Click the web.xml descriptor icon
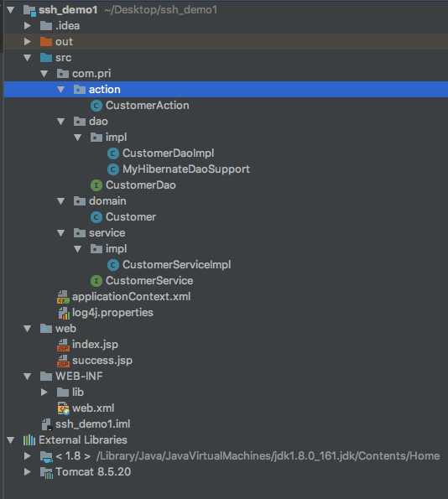The height and width of the screenshot is (499, 448). [x=63, y=408]
